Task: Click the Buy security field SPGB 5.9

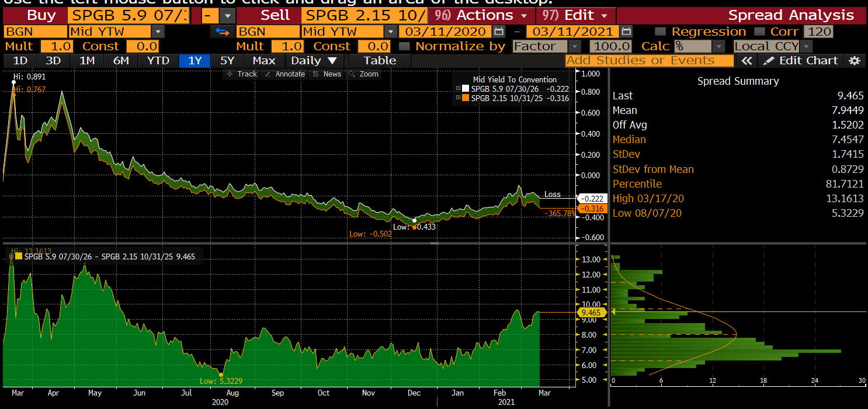Action: (x=129, y=16)
